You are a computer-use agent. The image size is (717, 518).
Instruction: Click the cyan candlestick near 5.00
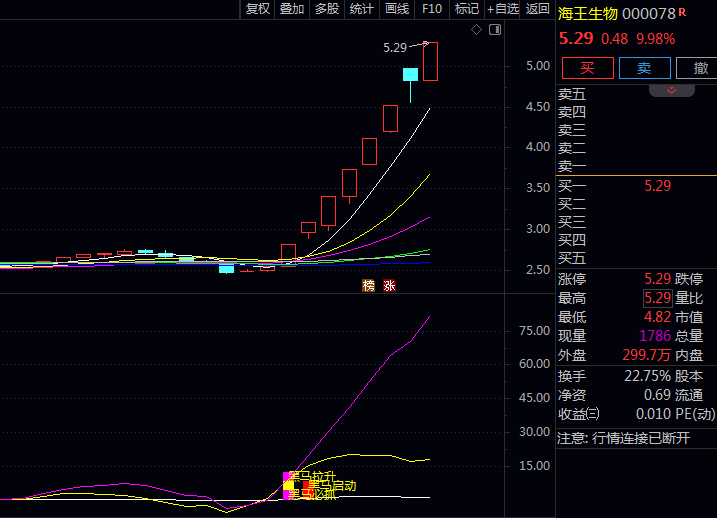[x=411, y=75]
